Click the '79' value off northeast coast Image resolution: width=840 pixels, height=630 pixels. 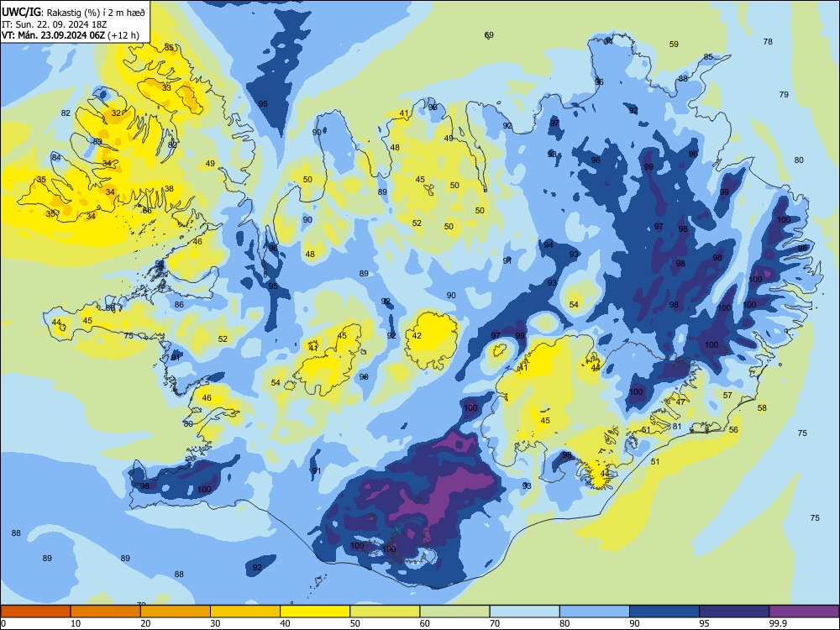point(784,95)
